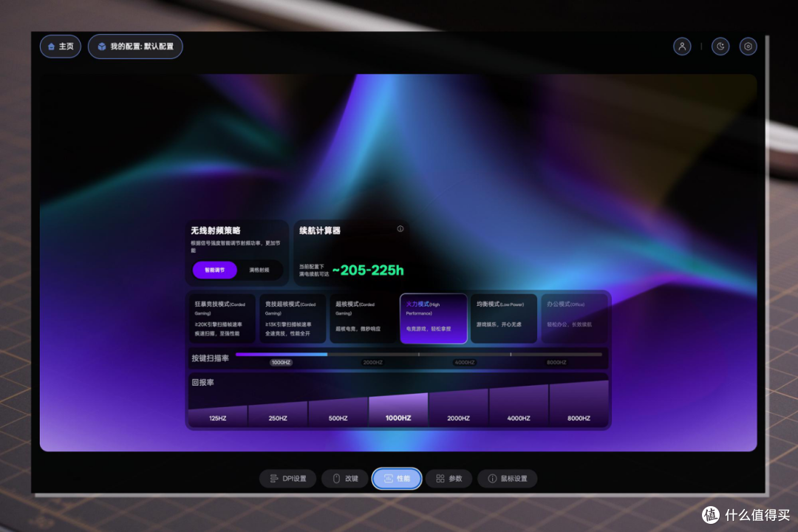Switch to the 鼠标设置 tab
Viewport: 798px width, 532px height.
[508, 479]
